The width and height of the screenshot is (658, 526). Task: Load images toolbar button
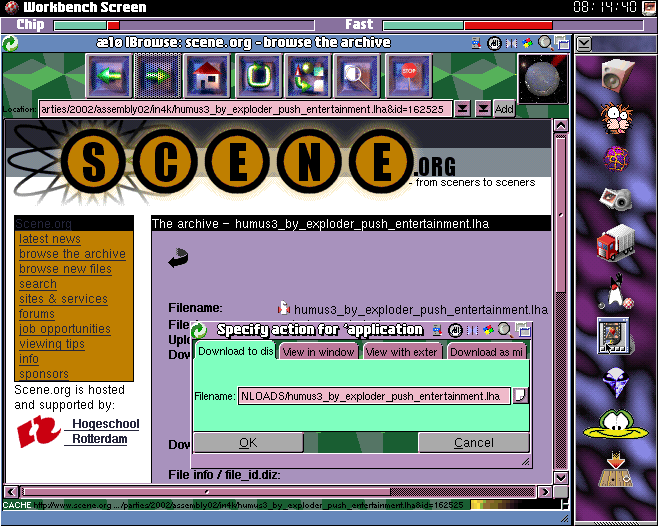coord(307,76)
